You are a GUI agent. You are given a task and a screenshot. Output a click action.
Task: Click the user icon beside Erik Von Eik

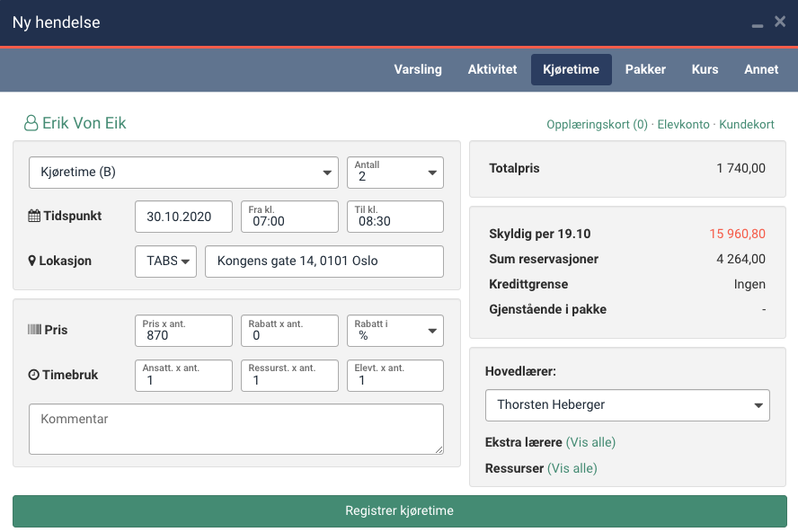coord(31,123)
